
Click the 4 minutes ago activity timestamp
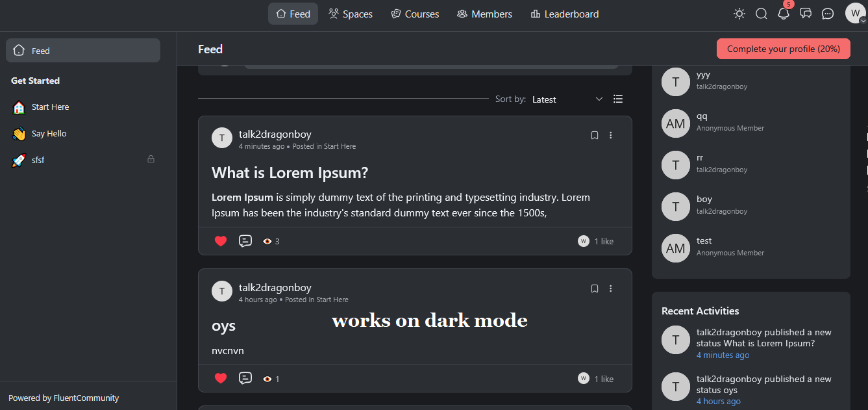[723, 355]
